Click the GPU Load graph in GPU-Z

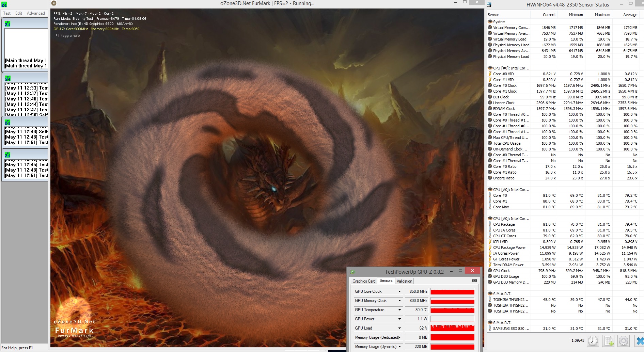(x=453, y=328)
